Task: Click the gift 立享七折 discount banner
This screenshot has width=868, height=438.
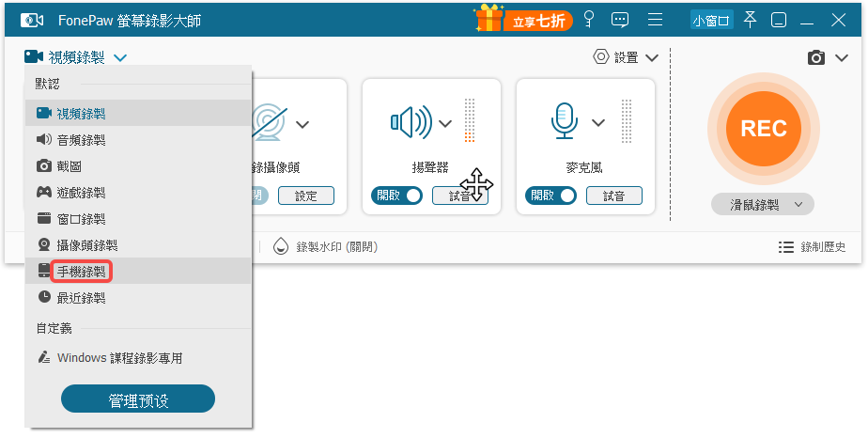Action: coord(522,20)
